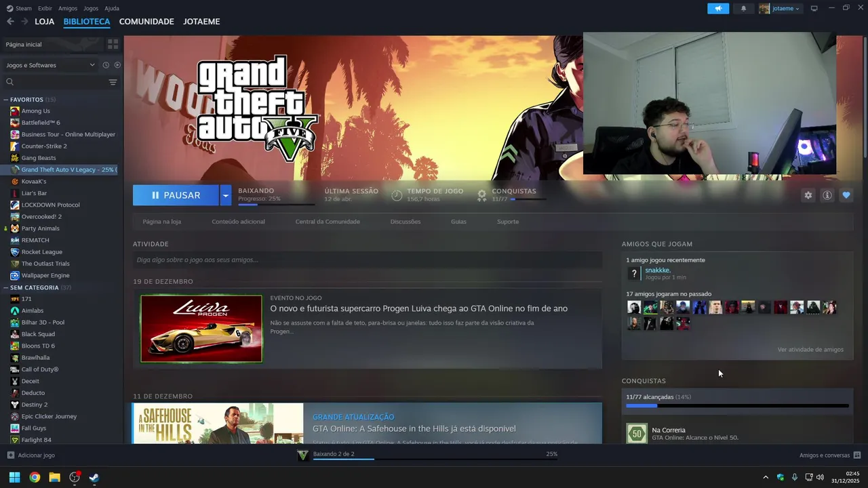Open Conteúdo adicional link
Screen dimensions: 868x488
coord(238,222)
